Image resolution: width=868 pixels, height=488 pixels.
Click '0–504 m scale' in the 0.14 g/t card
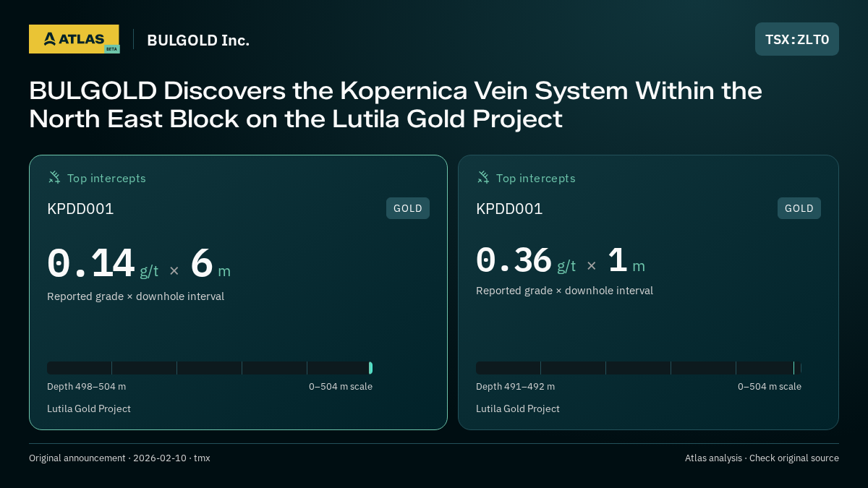(x=341, y=387)
